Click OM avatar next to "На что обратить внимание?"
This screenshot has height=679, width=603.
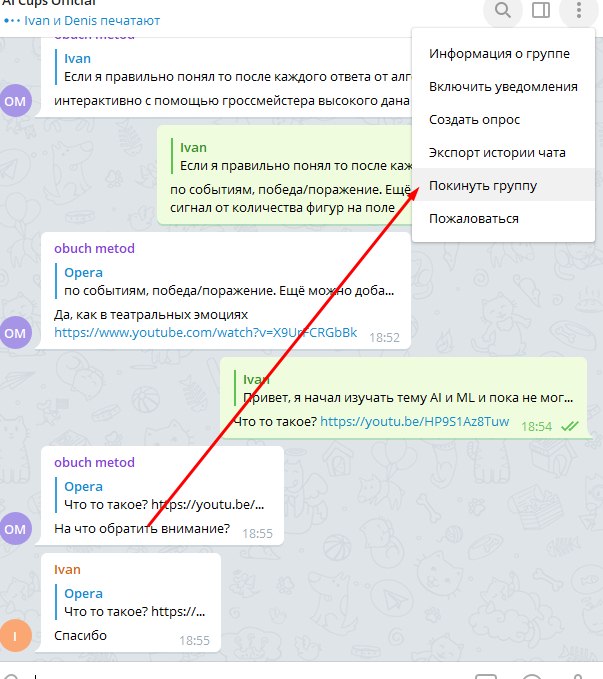(x=16, y=528)
